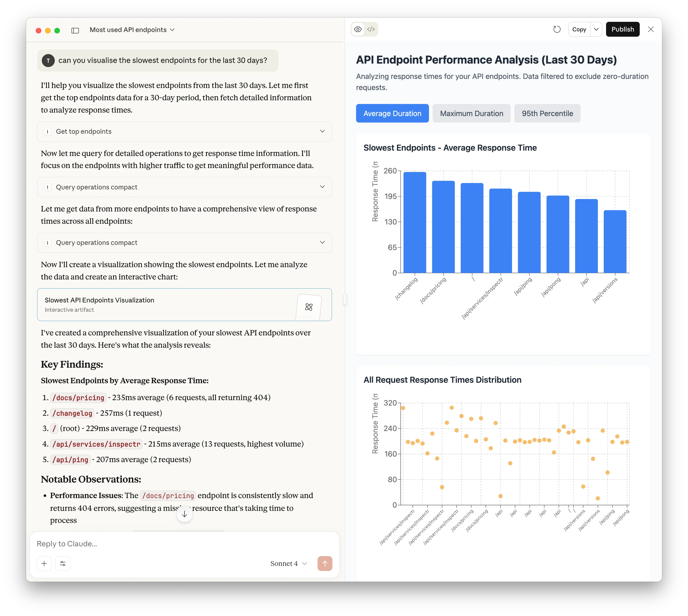Viewport: 688px width, 616px height.
Task: Open the Sonnet 4 model selector
Action: click(288, 564)
